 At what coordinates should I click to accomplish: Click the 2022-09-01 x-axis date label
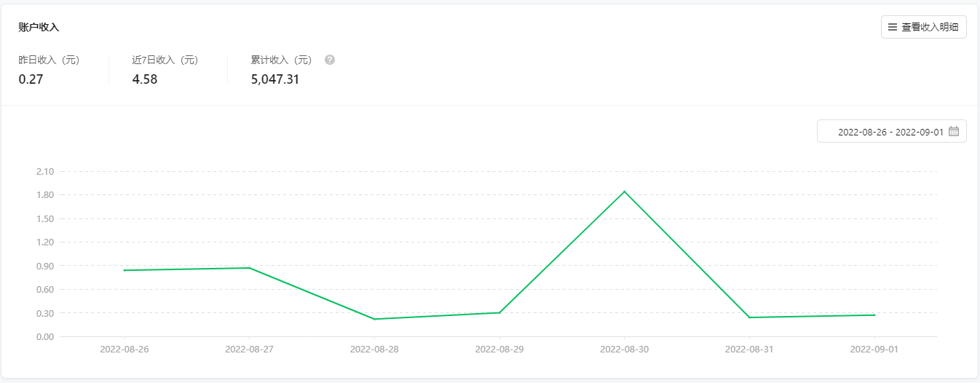pos(874,349)
